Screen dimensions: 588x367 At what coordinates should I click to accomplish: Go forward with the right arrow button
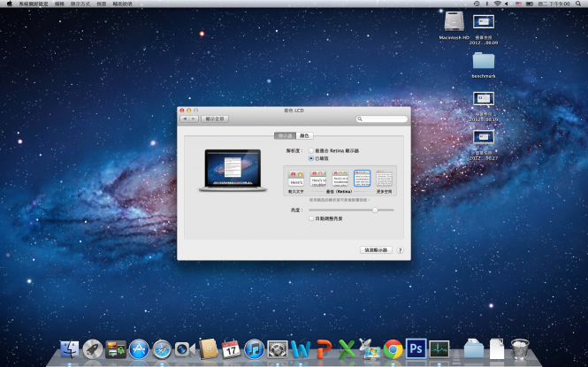pos(194,119)
